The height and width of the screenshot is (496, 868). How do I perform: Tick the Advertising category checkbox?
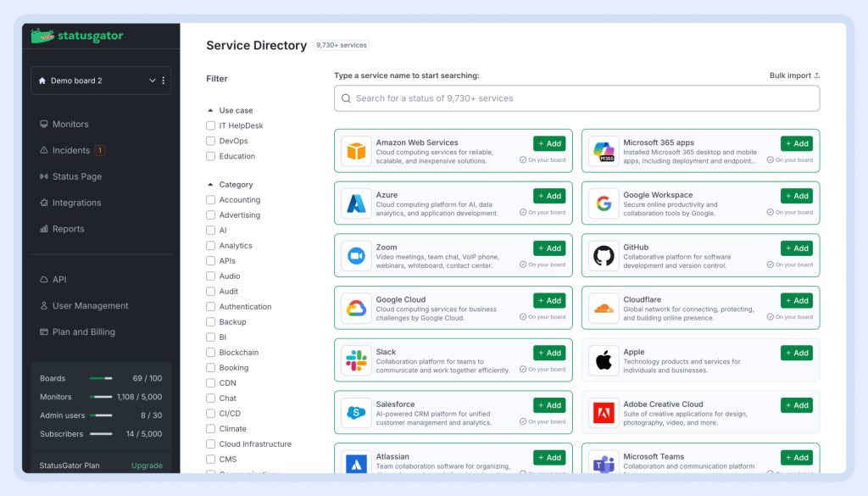point(210,215)
